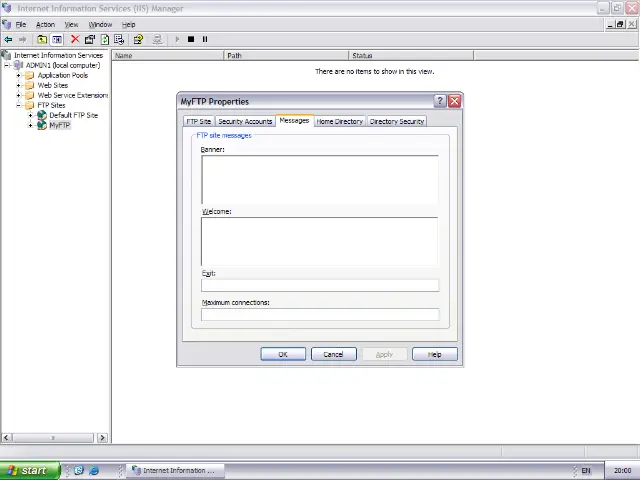Click the Default FTP Site globe icon
The image size is (640, 480).
coord(42,115)
